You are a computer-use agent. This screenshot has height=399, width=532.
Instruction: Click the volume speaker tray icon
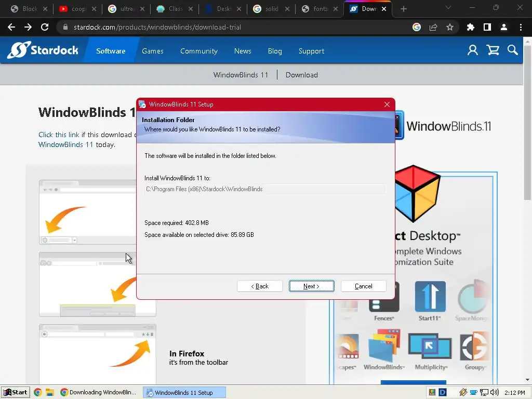pos(495,393)
